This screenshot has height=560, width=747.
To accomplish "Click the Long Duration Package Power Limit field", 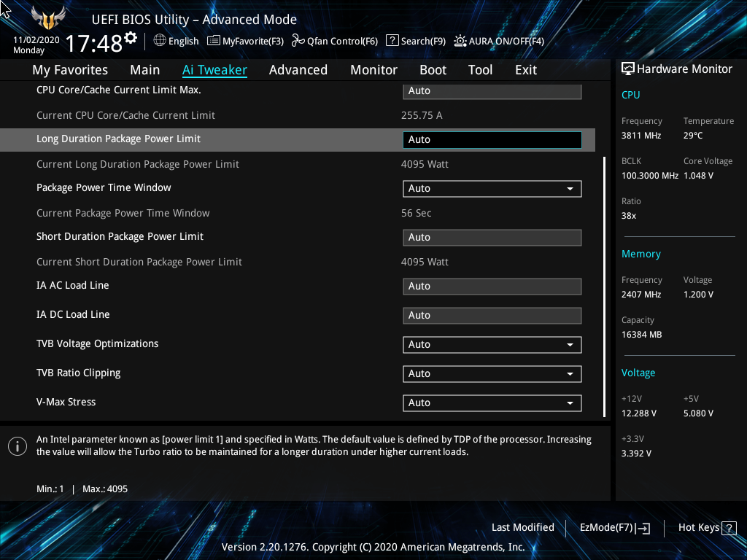I will [492, 140].
